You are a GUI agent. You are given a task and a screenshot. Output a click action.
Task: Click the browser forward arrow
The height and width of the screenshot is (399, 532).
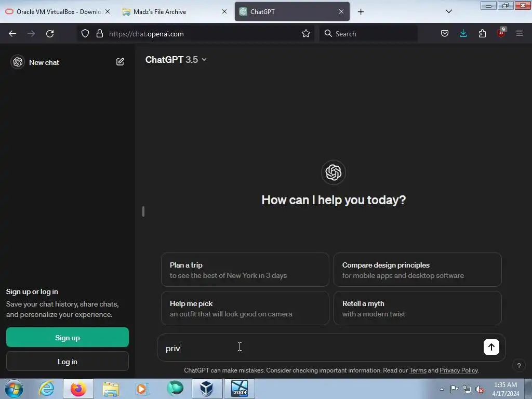pos(31,34)
